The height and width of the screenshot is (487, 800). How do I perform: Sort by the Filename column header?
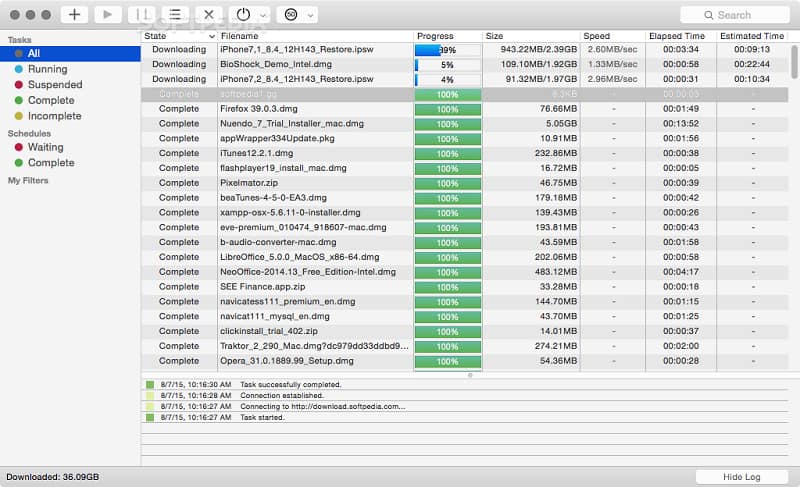tap(315, 36)
